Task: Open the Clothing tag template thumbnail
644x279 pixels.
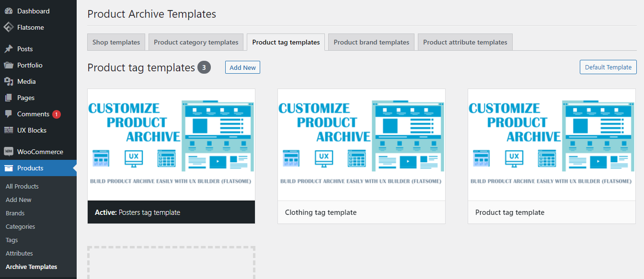Action: (361, 145)
